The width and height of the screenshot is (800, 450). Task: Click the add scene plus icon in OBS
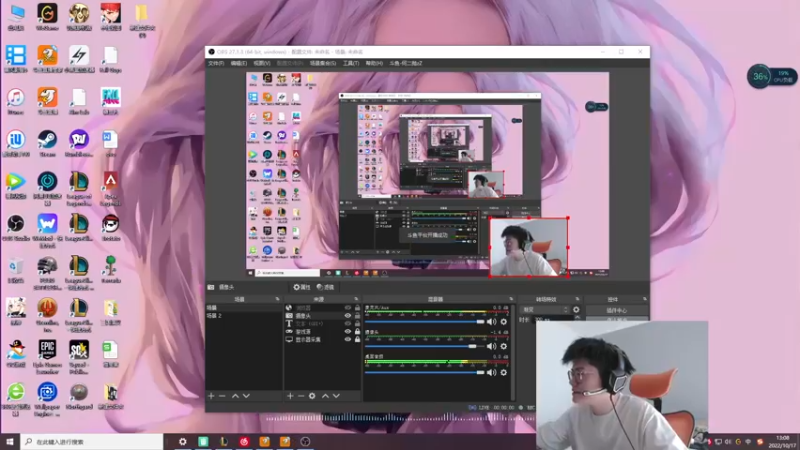point(211,396)
